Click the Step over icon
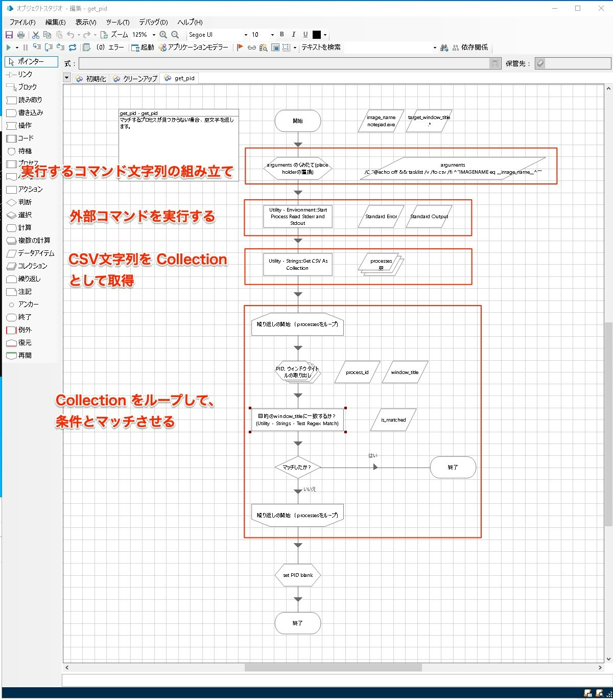Screen dimensions: 613x700 (49, 48)
